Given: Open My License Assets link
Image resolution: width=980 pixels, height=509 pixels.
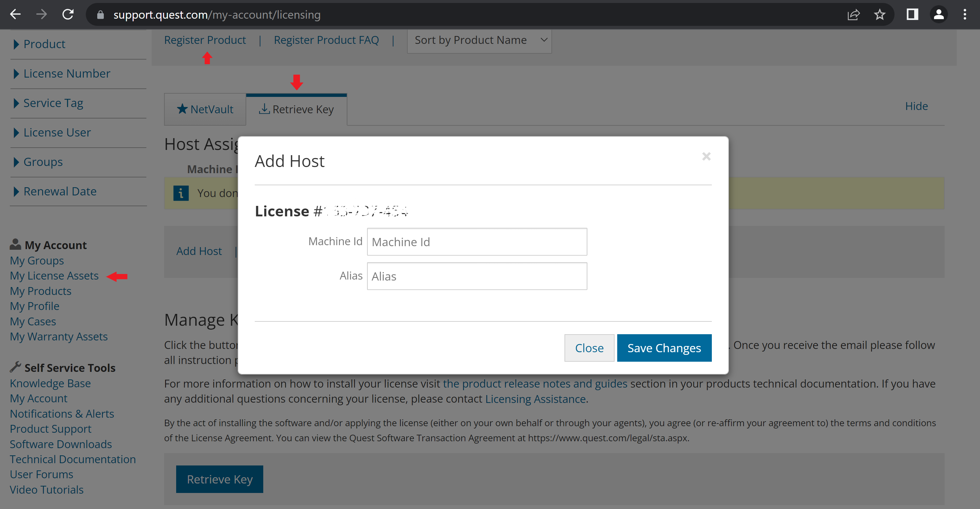Looking at the screenshot, I should (54, 276).
